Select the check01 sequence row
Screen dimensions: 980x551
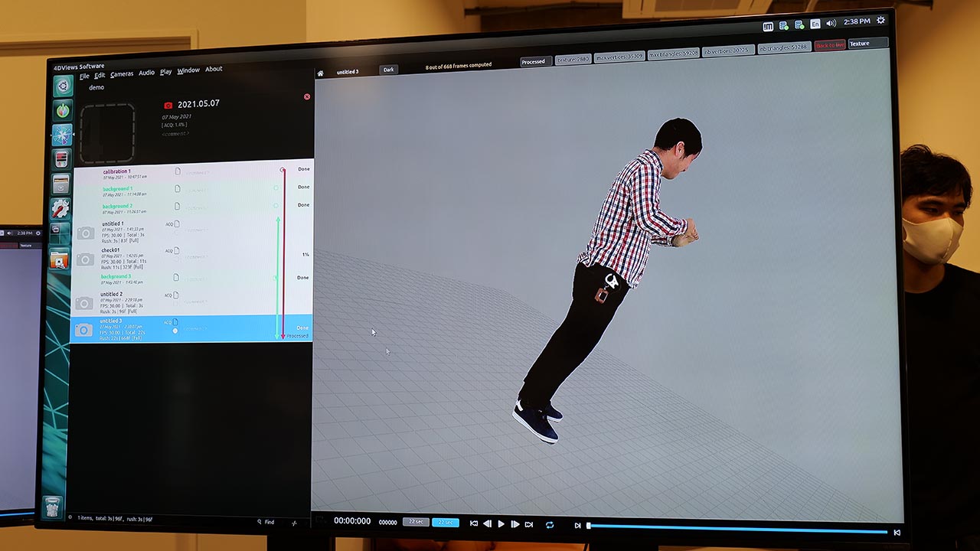pos(191,257)
